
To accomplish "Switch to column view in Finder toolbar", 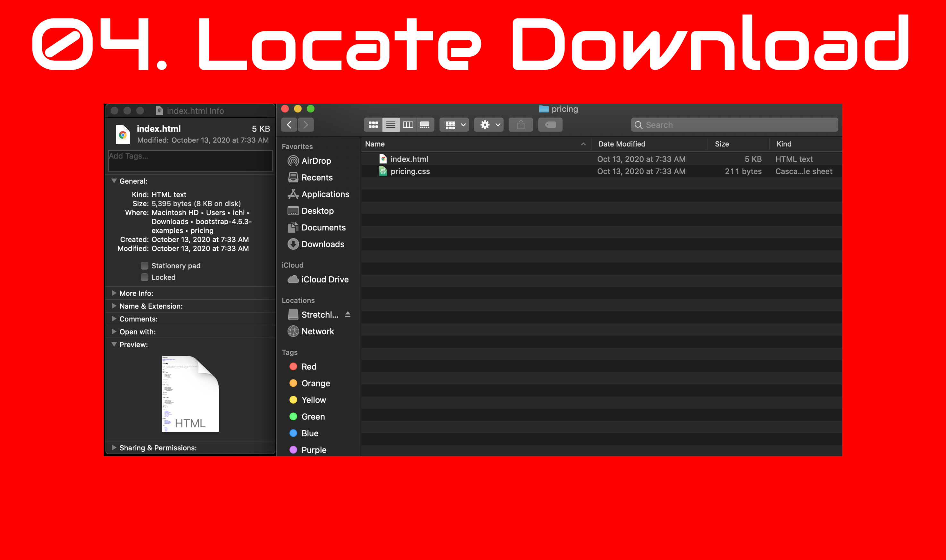I will (x=408, y=125).
